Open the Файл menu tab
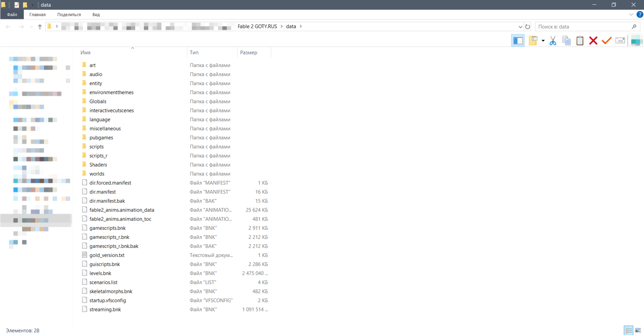Viewport: 644px width, 335px height. [12, 15]
